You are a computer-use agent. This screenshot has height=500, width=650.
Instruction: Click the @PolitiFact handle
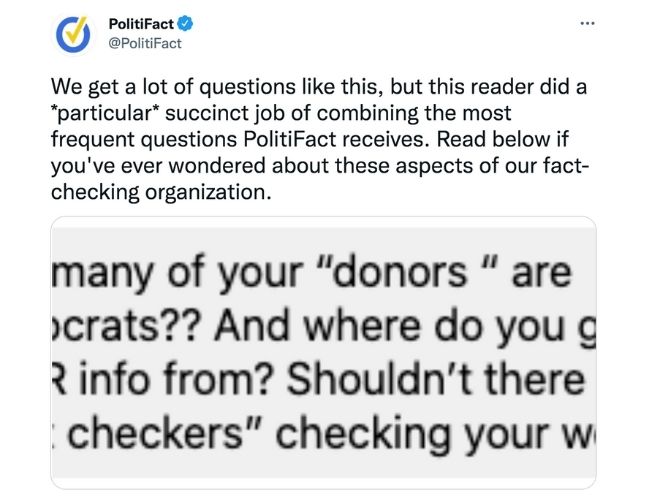(144, 43)
